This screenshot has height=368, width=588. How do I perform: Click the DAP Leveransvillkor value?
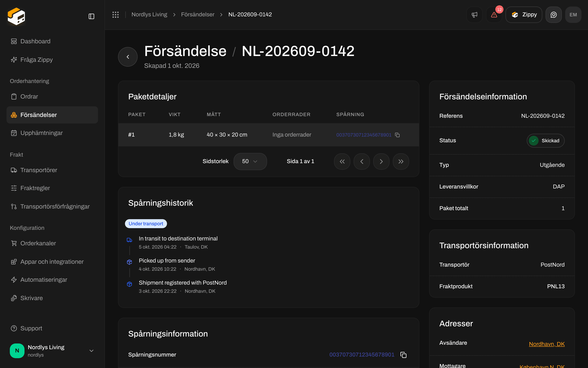[559, 187]
